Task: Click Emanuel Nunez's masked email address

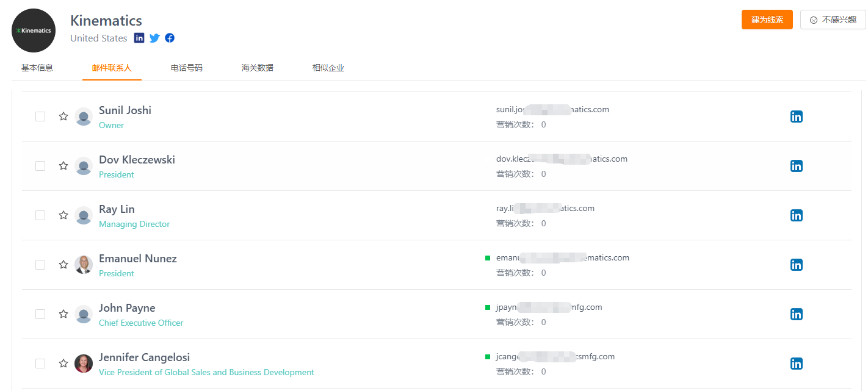Action: [563, 258]
